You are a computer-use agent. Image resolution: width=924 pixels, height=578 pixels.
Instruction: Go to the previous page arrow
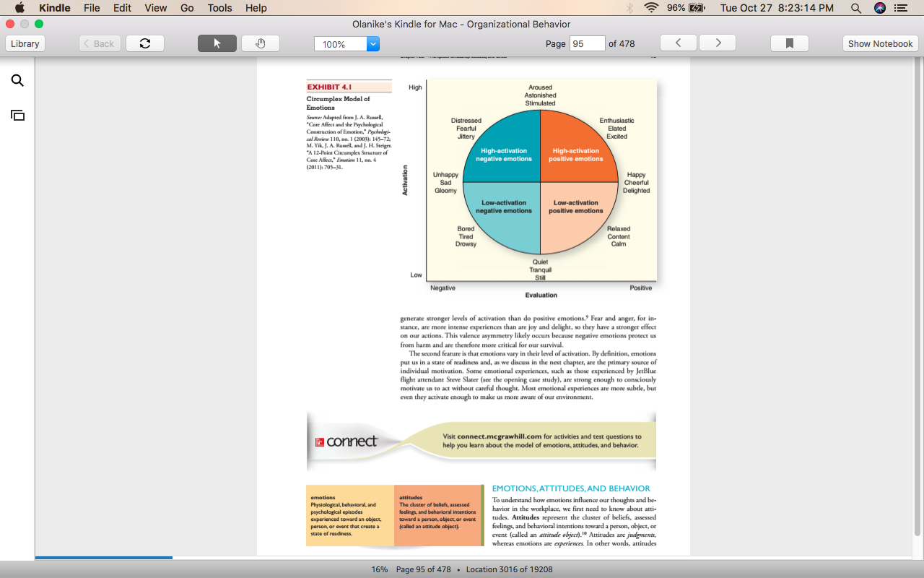click(x=679, y=43)
